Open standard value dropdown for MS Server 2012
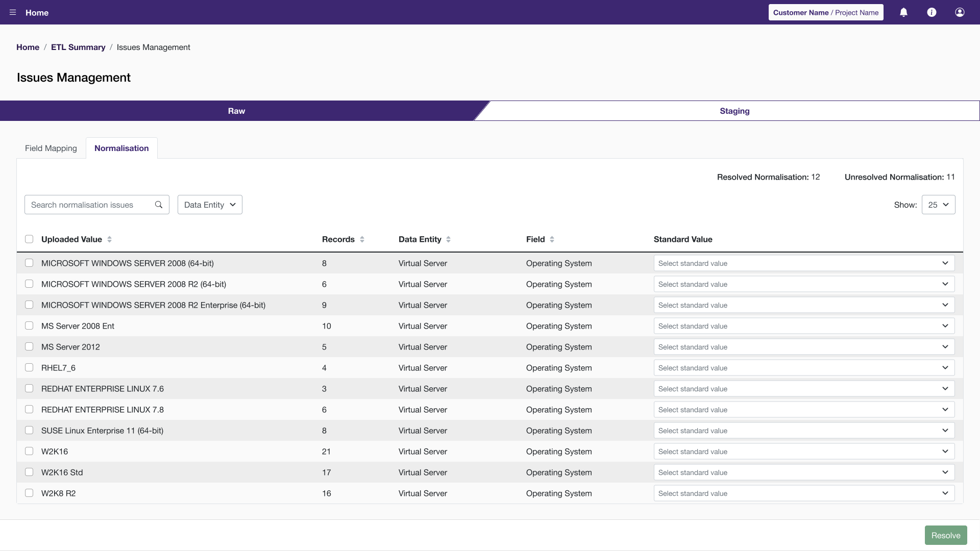The height and width of the screenshot is (551, 980). pos(803,347)
